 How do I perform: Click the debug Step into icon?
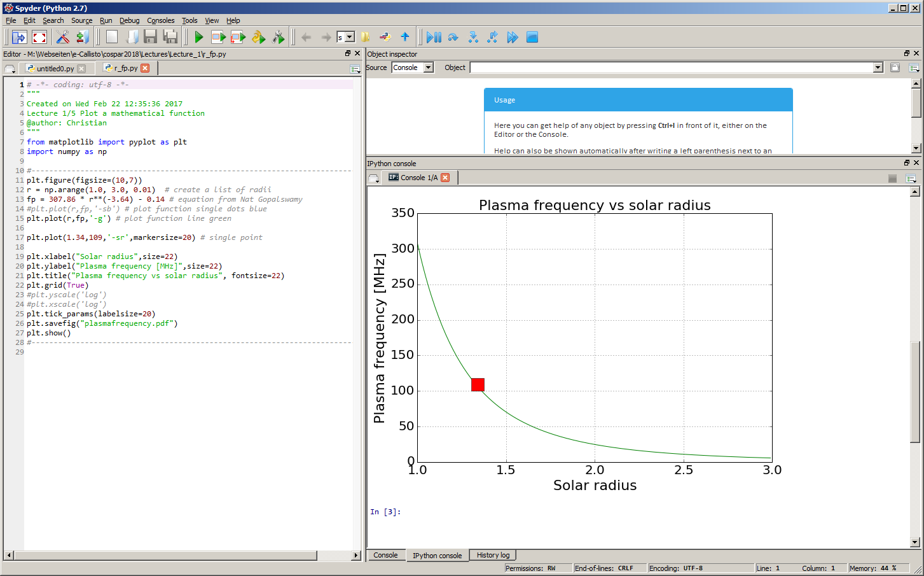(x=473, y=38)
